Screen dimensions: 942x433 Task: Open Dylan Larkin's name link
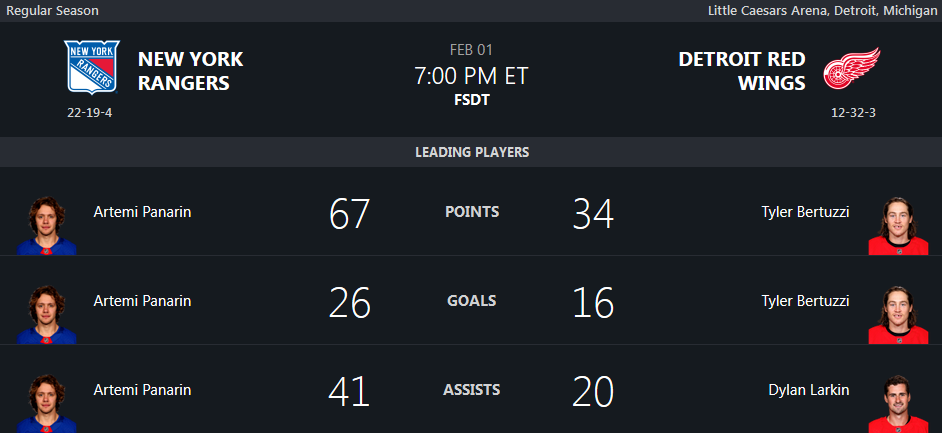coord(808,390)
